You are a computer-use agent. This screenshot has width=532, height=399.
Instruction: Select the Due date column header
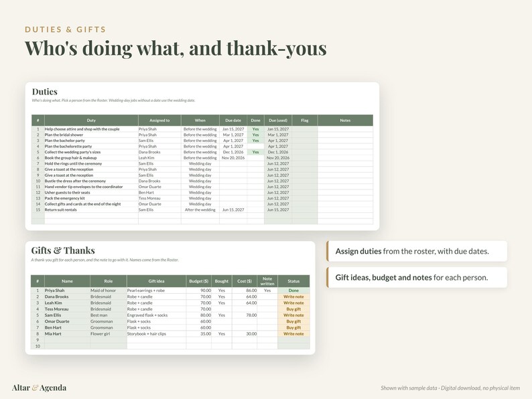233,121
